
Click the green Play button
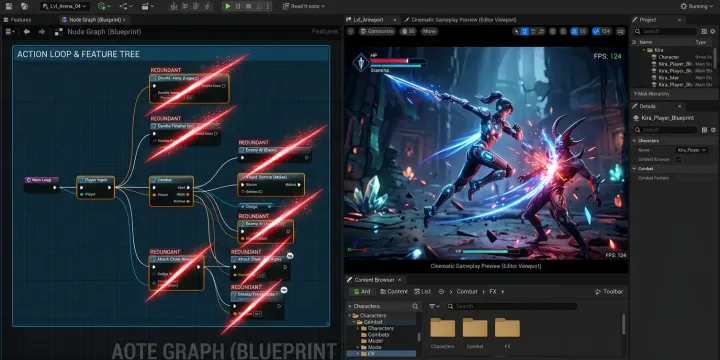227,6
